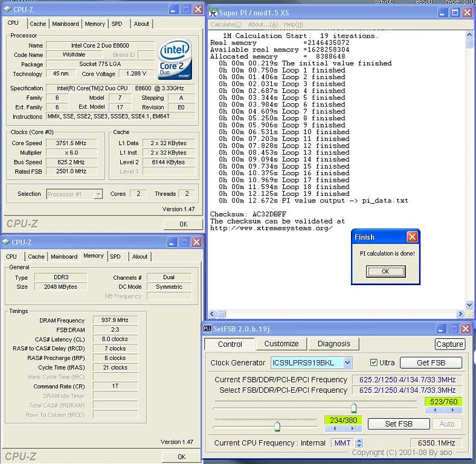Click Select FSB/DDR/PCI-E/PCI Frequency field
Image resolution: width=476 pixels, height=464 pixels.
[x=407, y=390]
